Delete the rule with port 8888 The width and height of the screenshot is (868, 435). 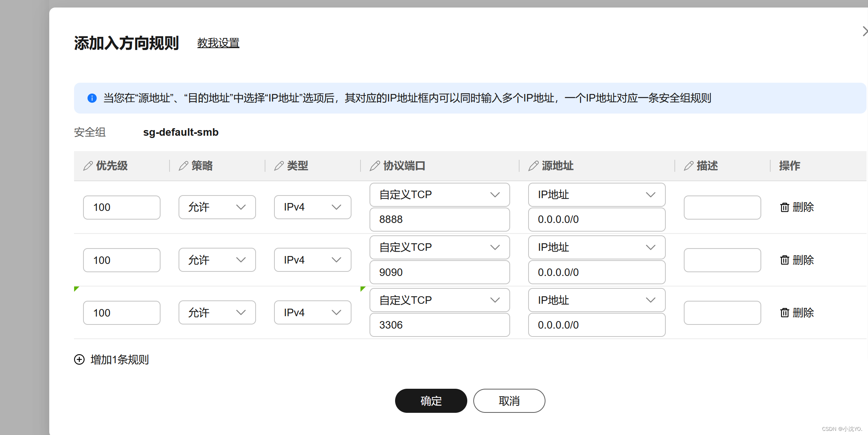(797, 207)
